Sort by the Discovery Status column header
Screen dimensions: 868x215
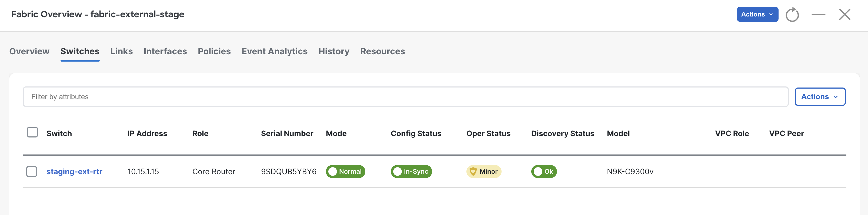[562, 133]
